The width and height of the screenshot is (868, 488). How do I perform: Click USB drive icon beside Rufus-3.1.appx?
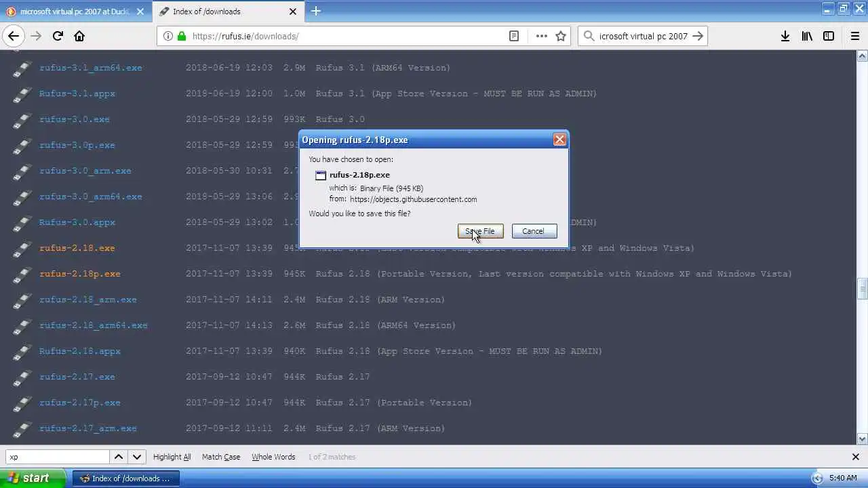tap(22, 94)
